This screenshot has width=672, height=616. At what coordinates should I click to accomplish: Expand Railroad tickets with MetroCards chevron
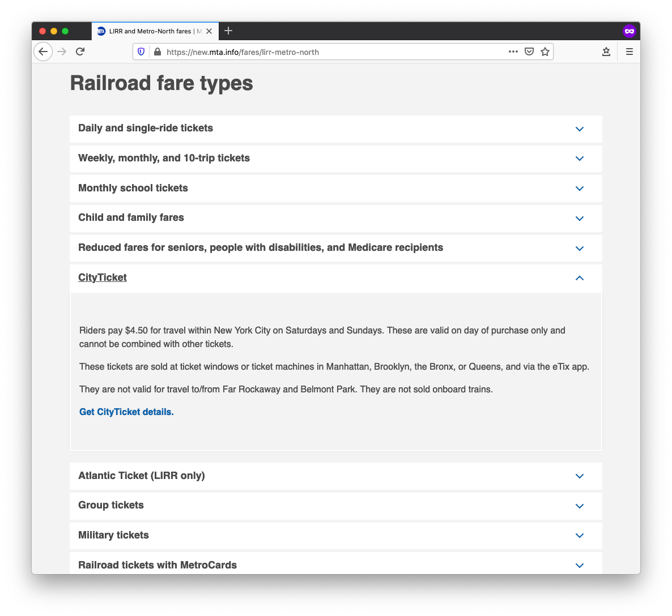580,566
